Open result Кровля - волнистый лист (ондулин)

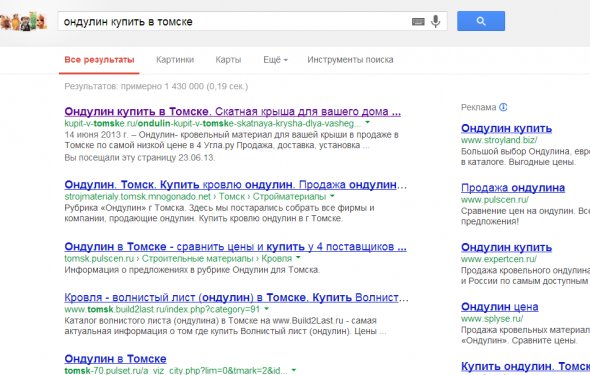coord(236,298)
